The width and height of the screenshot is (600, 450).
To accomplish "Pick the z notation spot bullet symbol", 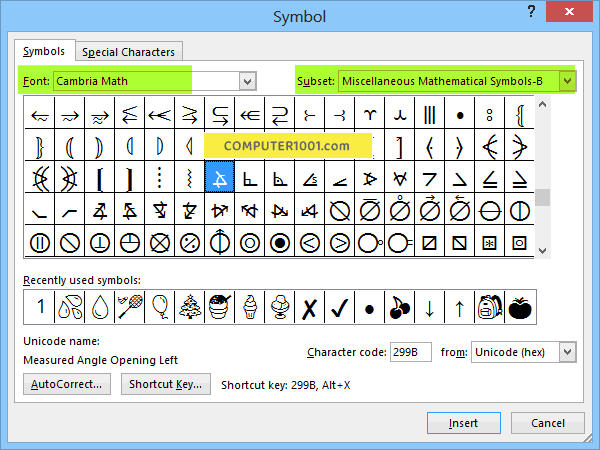I will 460,113.
